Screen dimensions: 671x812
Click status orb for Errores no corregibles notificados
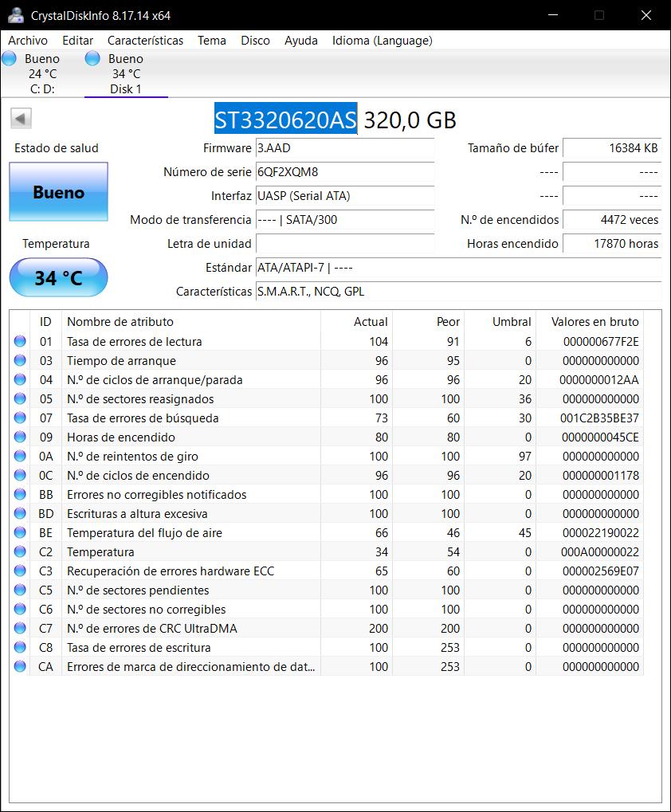pyautogui.click(x=20, y=495)
